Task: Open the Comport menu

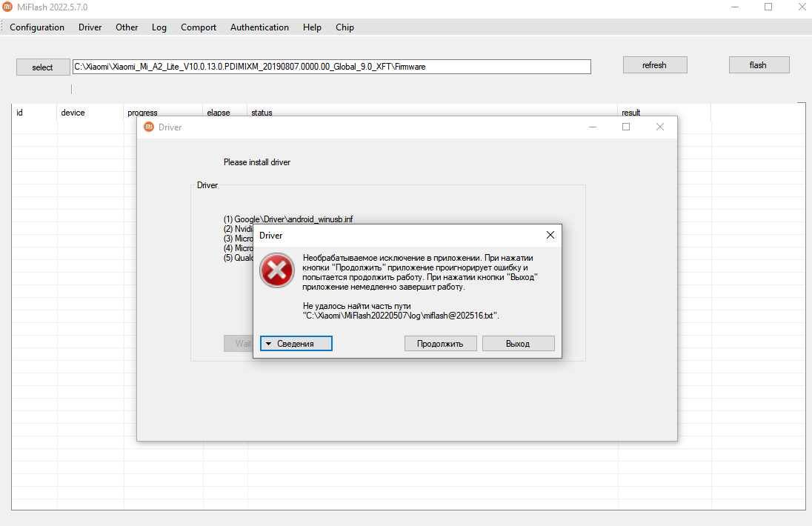Action: tap(199, 27)
